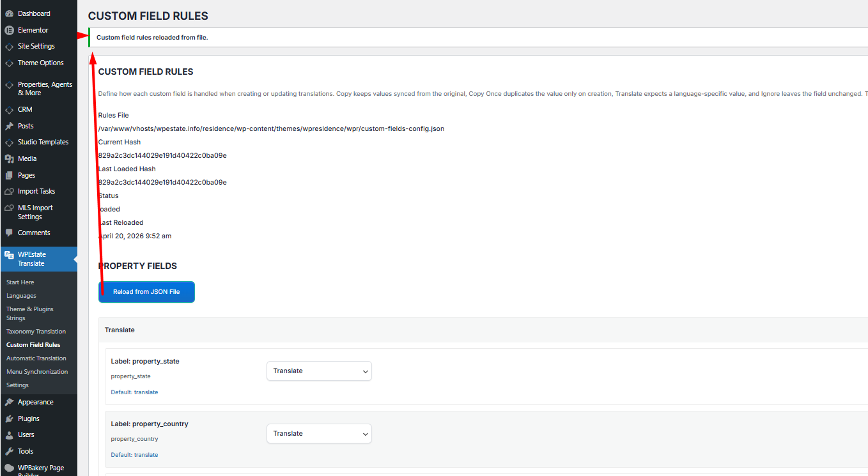Go to Automatic Translation submenu

pos(36,358)
